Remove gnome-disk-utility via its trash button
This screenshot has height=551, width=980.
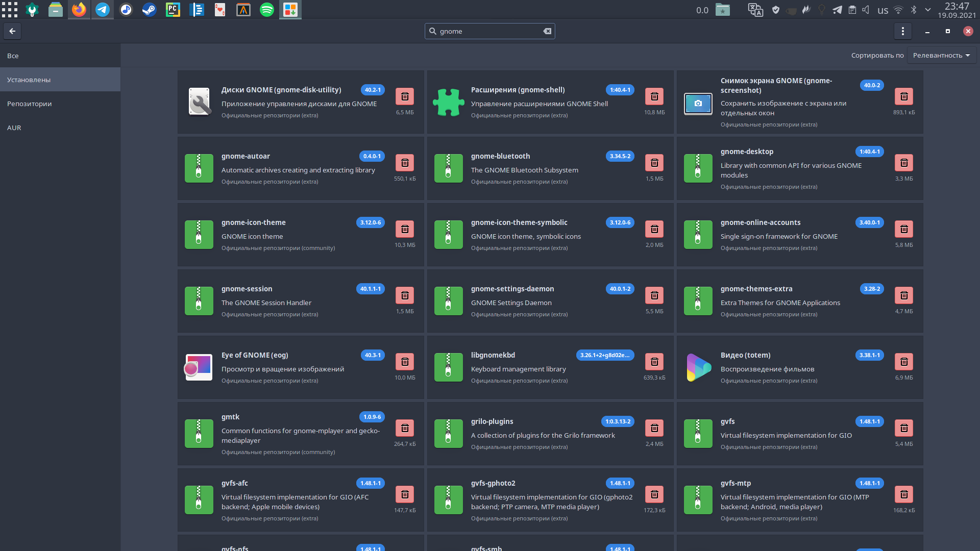[405, 96]
